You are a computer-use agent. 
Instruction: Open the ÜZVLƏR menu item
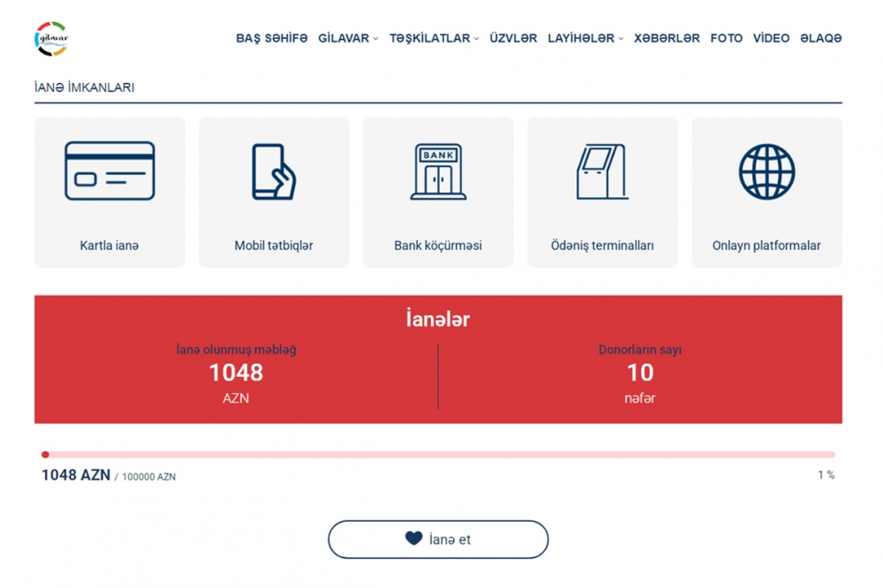tap(513, 39)
